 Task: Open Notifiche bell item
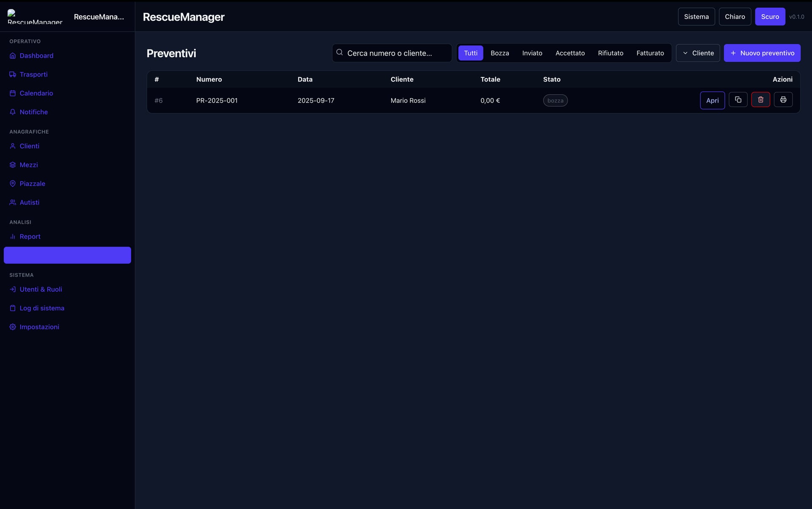pyautogui.click(x=33, y=112)
